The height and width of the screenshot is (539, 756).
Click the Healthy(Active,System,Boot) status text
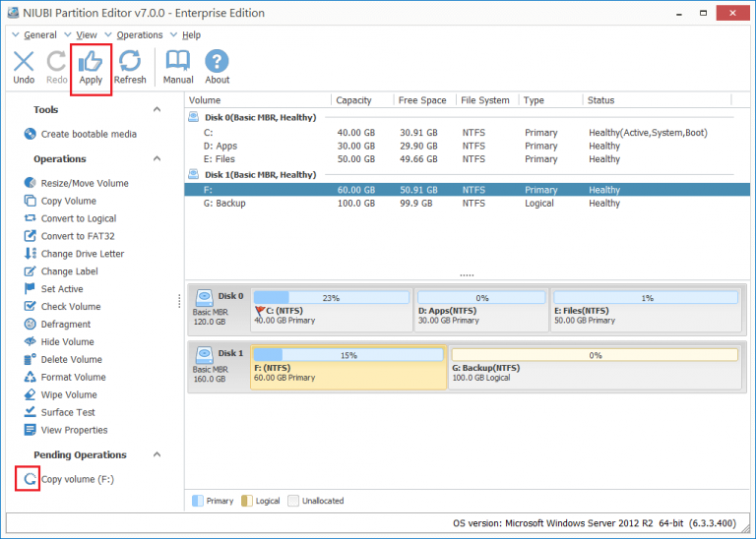[648, 133]
